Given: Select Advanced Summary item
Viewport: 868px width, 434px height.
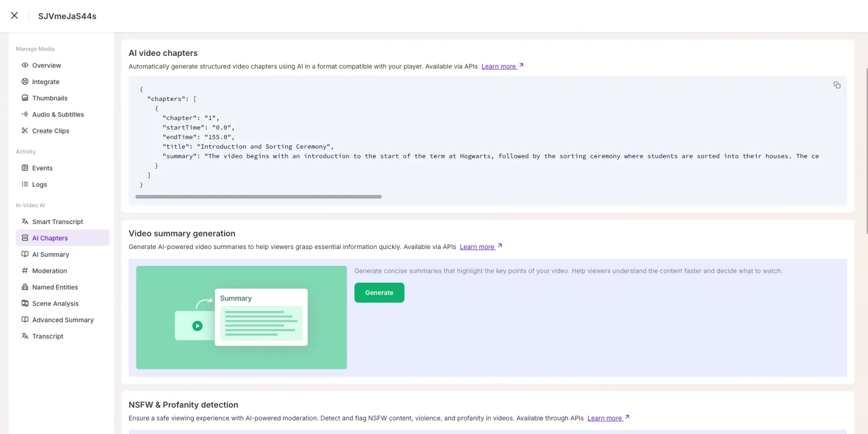Looking at the screenshot, I should [62, 320].
